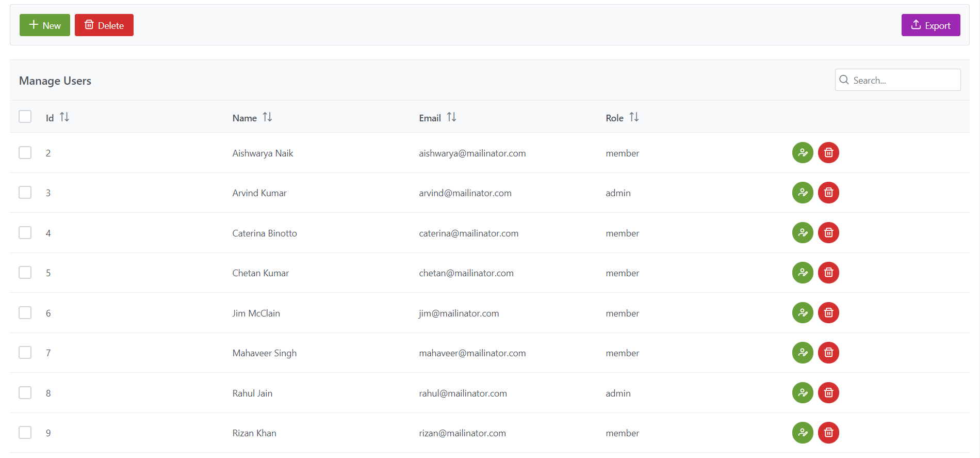Delete user Arvind Kumar via trash icon
Image resolution: width=980 pixels, height=458 pixels.
[828, 193]
